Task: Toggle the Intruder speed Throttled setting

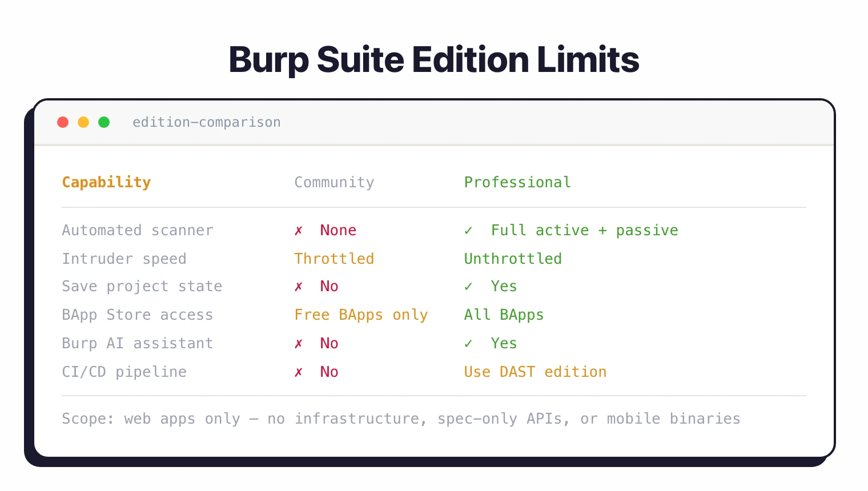Action: (x=334, y=258)
